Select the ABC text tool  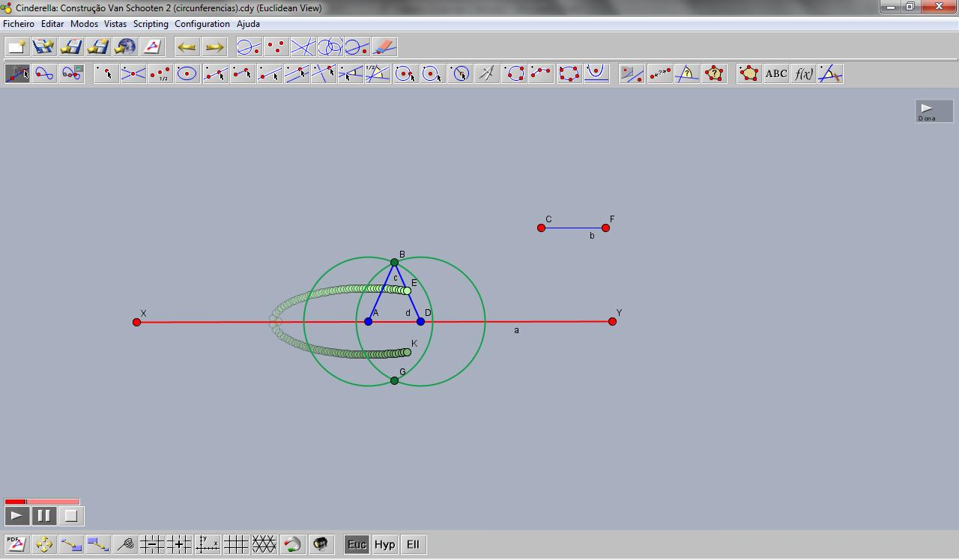click(x=776, y=73)
